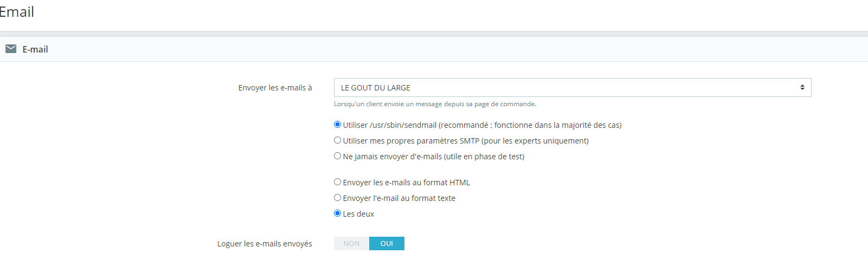Click the up-down arrow caret of the recipient select
Viewport: 868px width, 260px height.
(802, 88)
